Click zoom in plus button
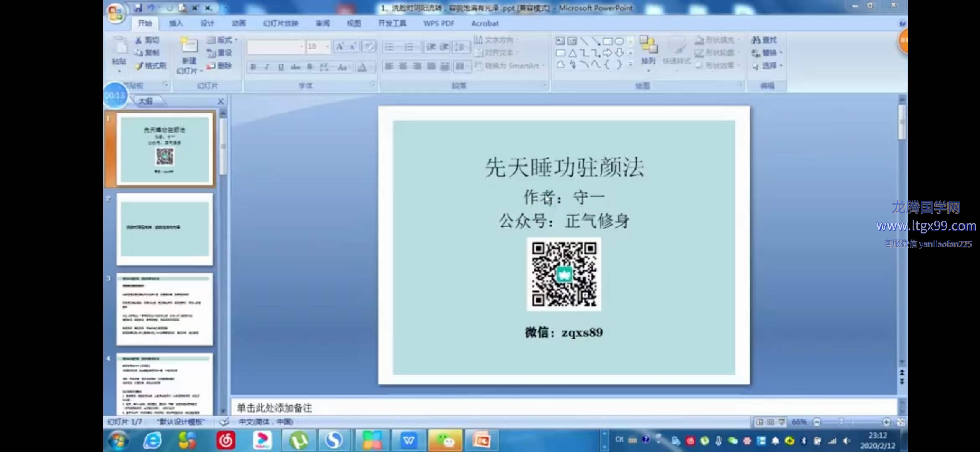980x452 pixels. click(886, 422)
